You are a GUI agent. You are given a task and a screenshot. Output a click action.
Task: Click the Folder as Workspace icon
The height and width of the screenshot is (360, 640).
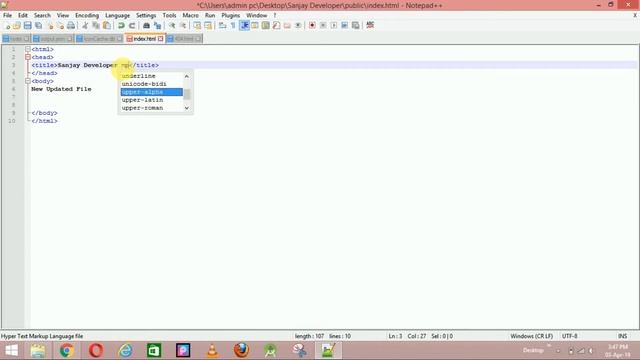click(x=287, y=26)
